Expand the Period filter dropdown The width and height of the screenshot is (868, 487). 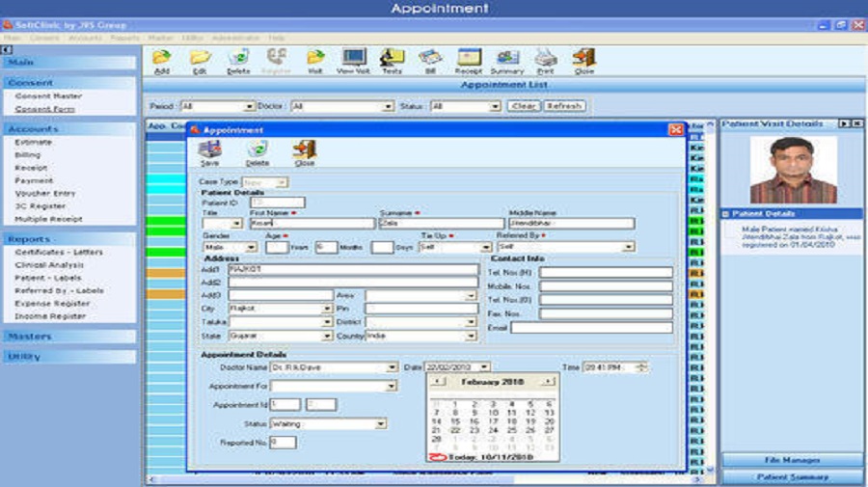pyautogui.click(x=250, y=106)
